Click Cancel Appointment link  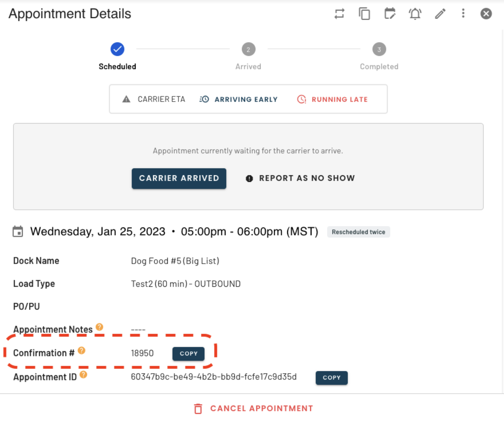point(253,409)
